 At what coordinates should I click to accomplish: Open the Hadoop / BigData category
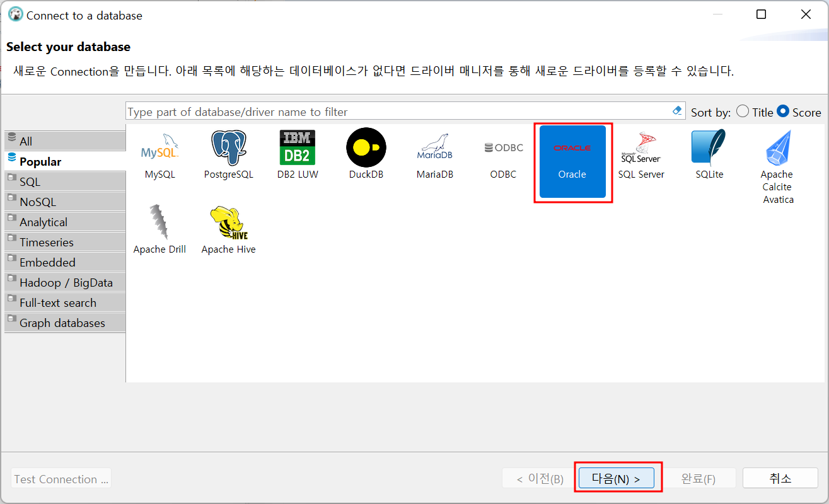click(65, 282)
